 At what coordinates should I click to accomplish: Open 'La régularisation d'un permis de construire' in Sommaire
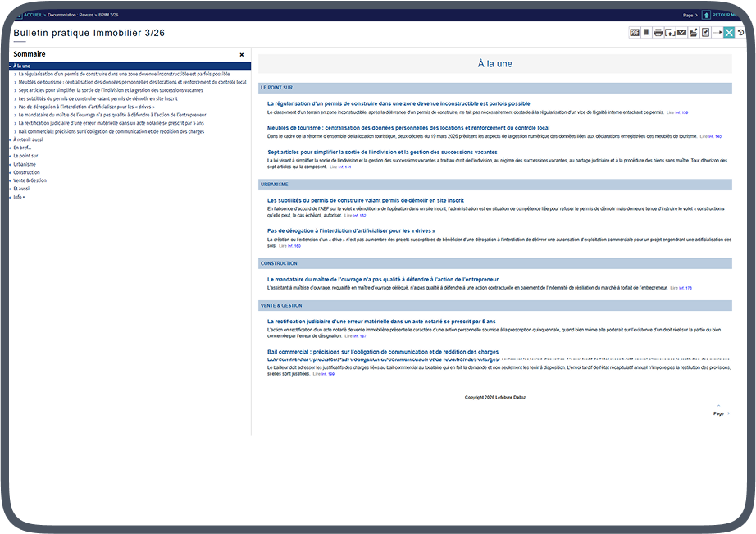click(x=124, y=75)
